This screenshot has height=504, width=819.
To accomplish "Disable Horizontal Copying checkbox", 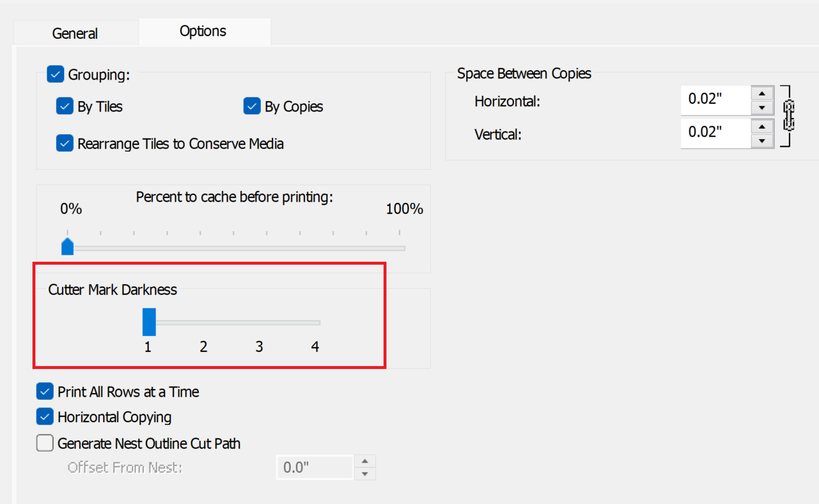I will [45, 417].
